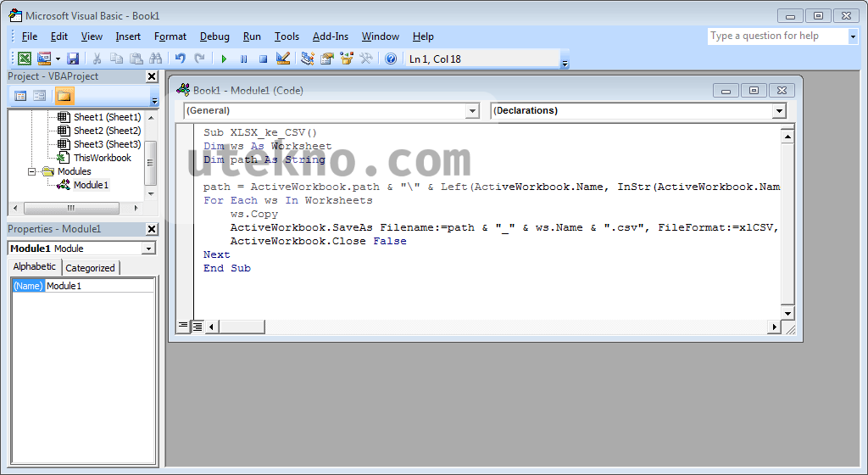868x475 pixels.
Task: Close the Properties - Module1 panel
Action: pyautogui.click(x=152, y=229)
